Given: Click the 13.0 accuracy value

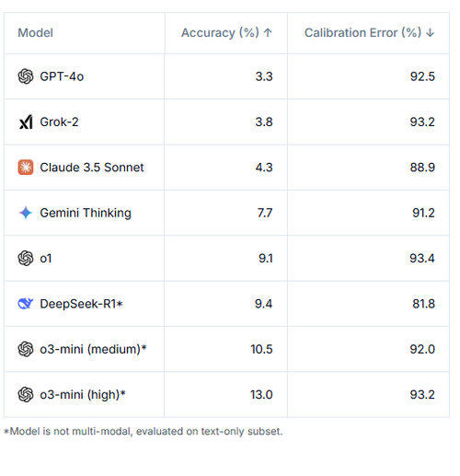Looking at the screenshot, I should click(x=261, y=394).
